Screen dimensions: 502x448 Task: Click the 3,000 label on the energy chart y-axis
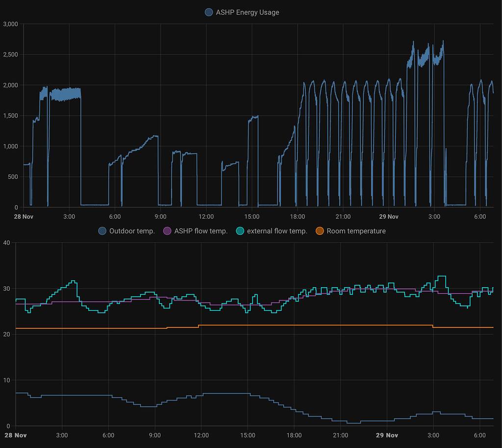click(x=10, y=24)
